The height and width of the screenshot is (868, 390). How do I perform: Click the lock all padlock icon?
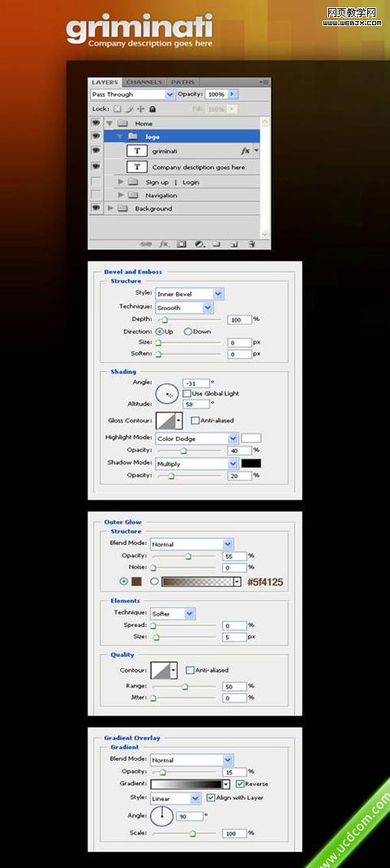tap(153, 110)
